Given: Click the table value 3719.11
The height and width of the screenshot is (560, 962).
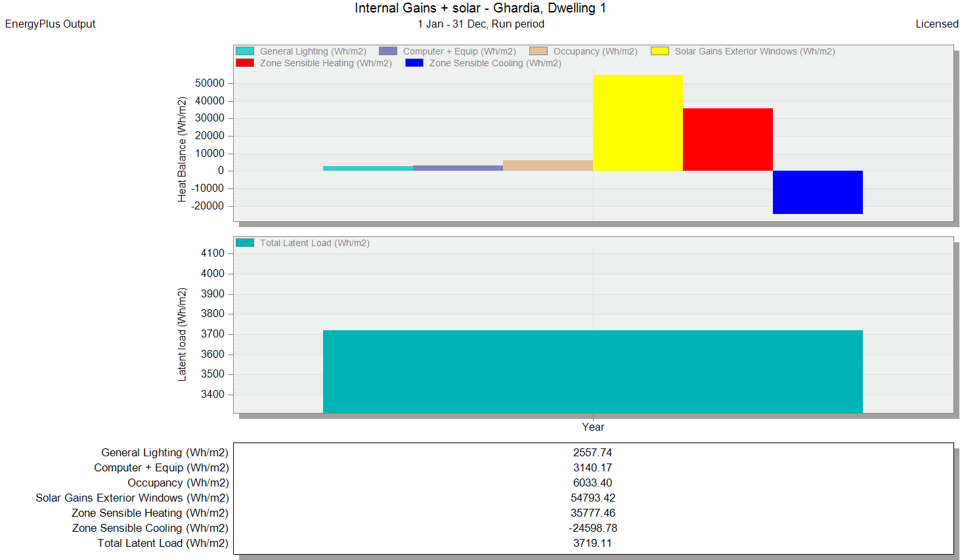Looking at the screenshot, I should pyautogui.click(x=592, y=543).
